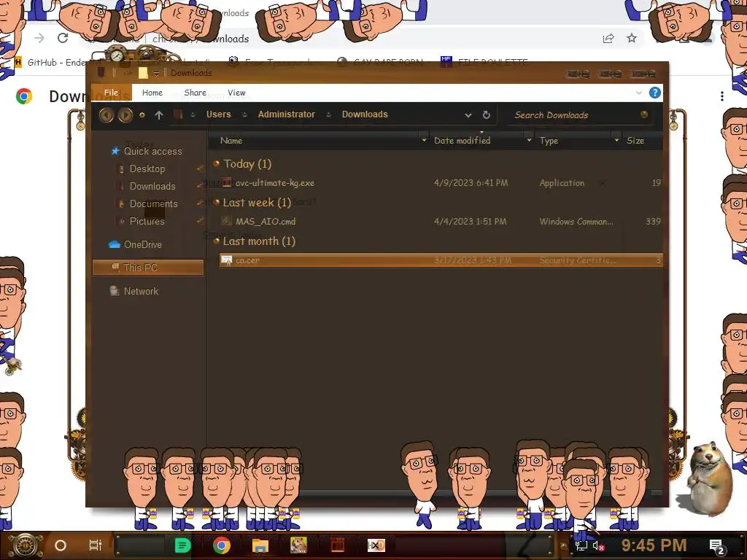
Task: Switch to Chrome on the taskbar
Action: pyautogui.click(x=222, y=545)
